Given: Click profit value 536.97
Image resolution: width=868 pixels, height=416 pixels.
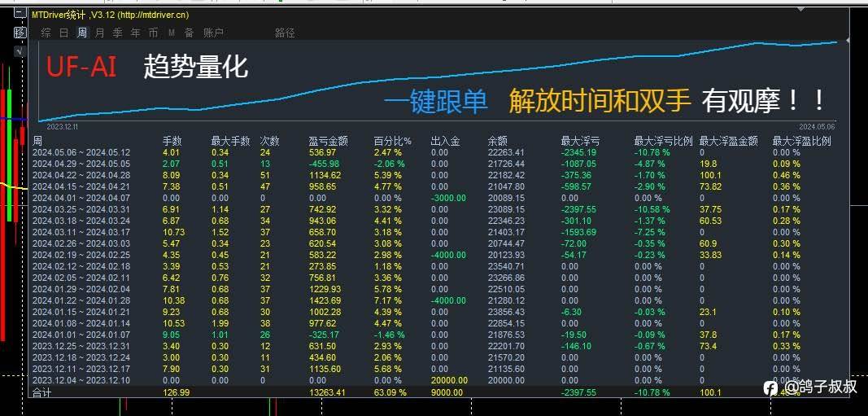Looking at the screenshot, I should [323, 152].
